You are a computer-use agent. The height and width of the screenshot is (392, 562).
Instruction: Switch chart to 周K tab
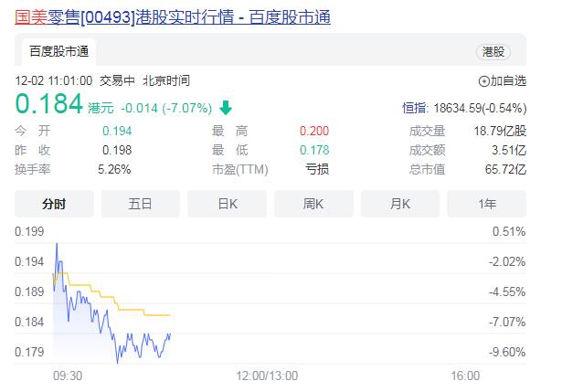coord(313,204)
